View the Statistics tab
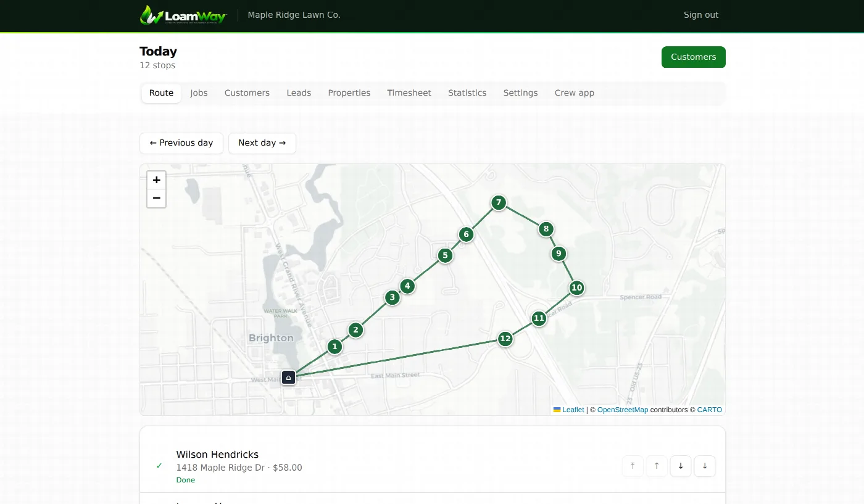864x504 pixels. (x=467, y=93)
